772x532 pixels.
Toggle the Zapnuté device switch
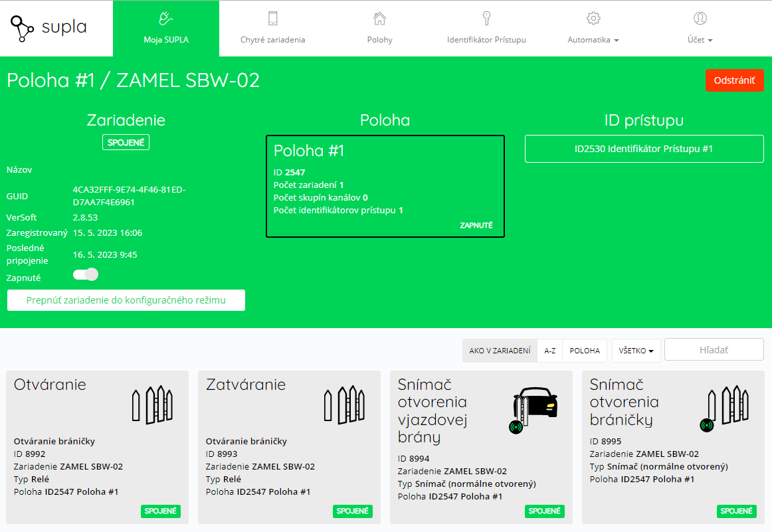pos(86,274)
